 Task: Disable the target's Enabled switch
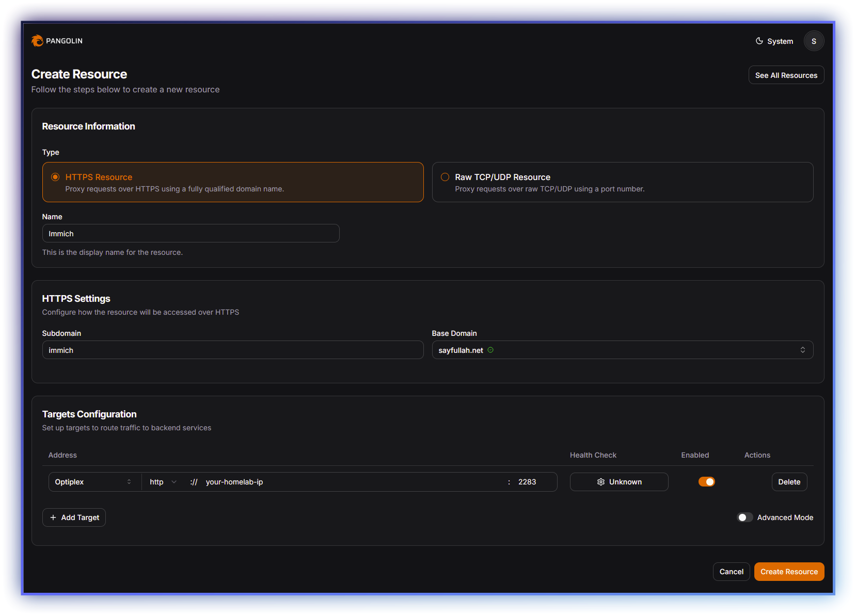(x=706, y=482)
